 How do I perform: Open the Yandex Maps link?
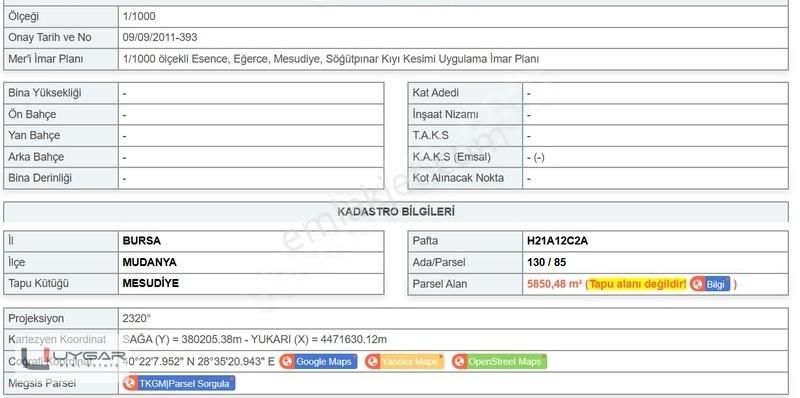click(404, 362)
